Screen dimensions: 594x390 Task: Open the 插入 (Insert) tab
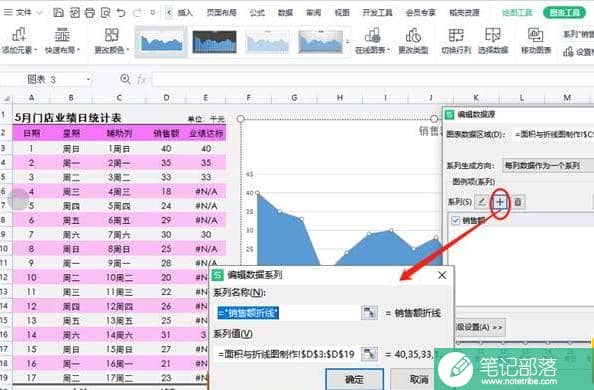tap(185, 13)
